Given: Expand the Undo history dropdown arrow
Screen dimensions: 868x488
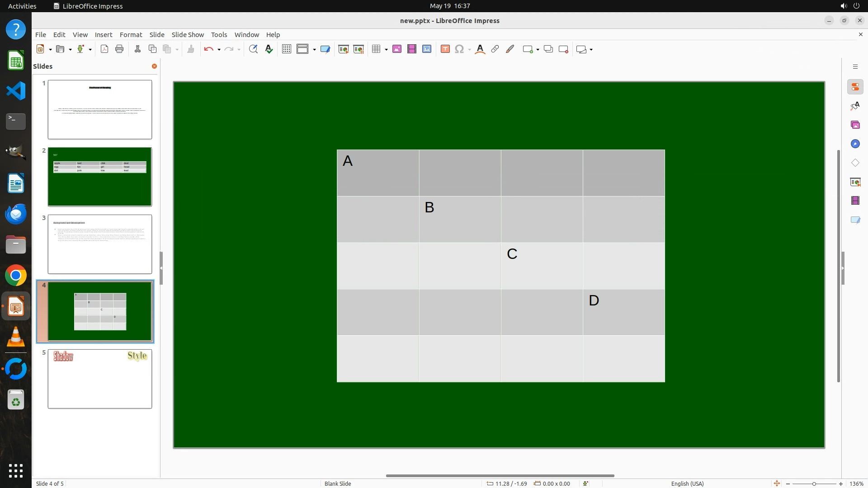Looking at the screenshot, I should 219,50.
